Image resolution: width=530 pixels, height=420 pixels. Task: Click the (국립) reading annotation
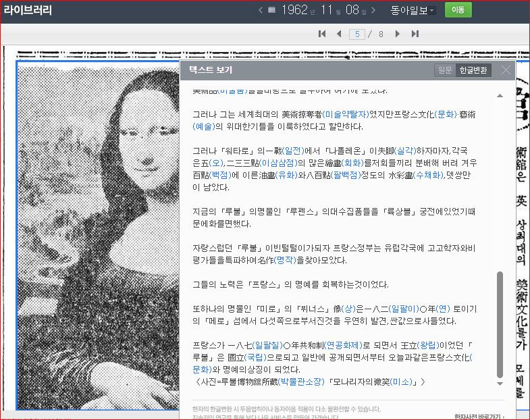point(255,357)
